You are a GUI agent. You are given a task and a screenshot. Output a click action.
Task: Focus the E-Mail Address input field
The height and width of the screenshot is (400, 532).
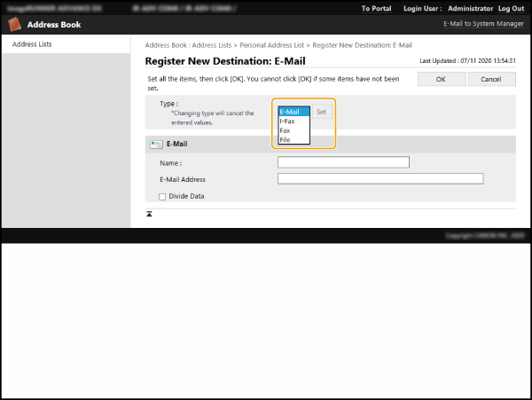click(379, 178)
